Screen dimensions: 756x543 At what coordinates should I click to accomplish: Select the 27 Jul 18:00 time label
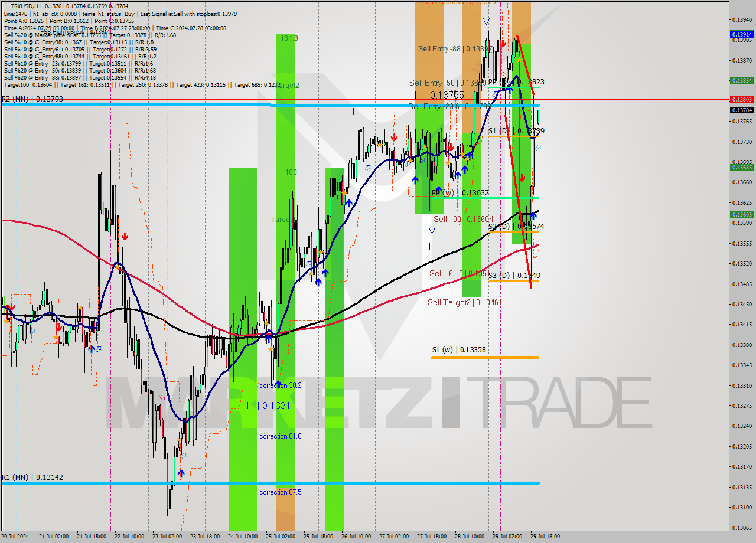pyautogui.click(x=431, y=537)
